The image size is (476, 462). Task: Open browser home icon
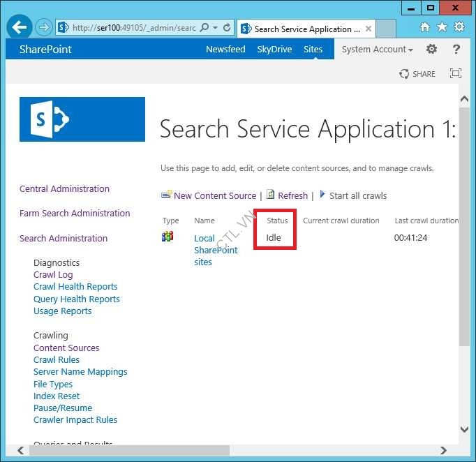pyautogui.click(x=425, y=27)
